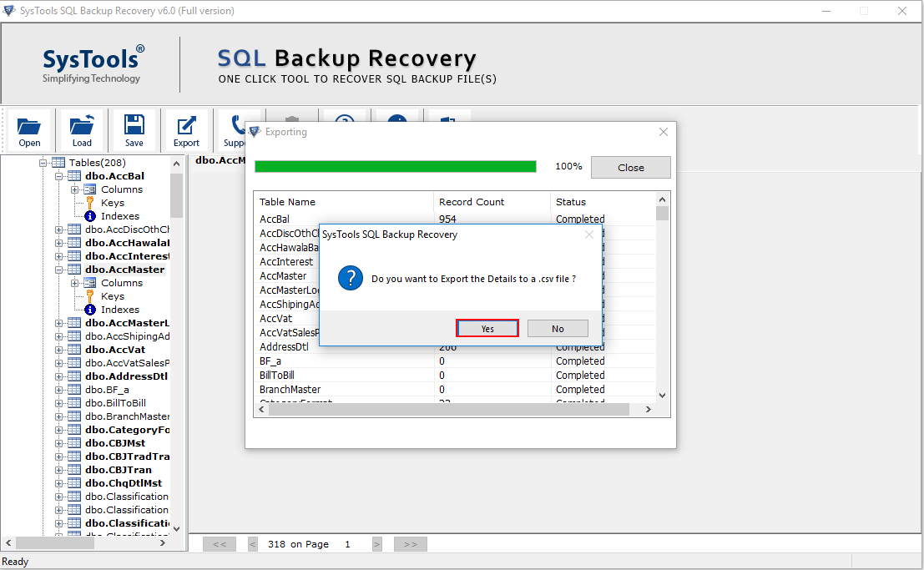Click the table icon next to dbo.CBJMst
924x570 pixels.
74,442
